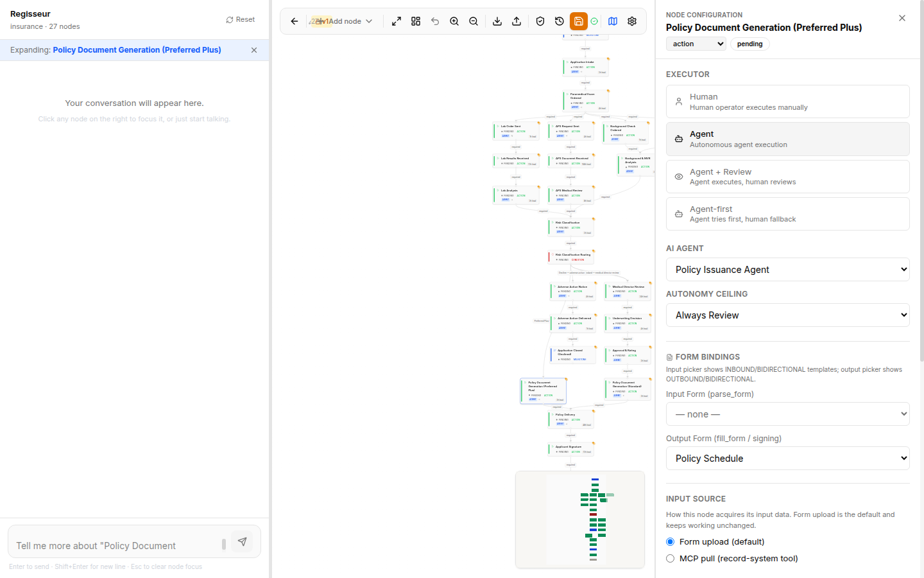Click the Form Bindings document icon
The height and width of the screenshot is (578, 924).
click(x=670, y=357)
